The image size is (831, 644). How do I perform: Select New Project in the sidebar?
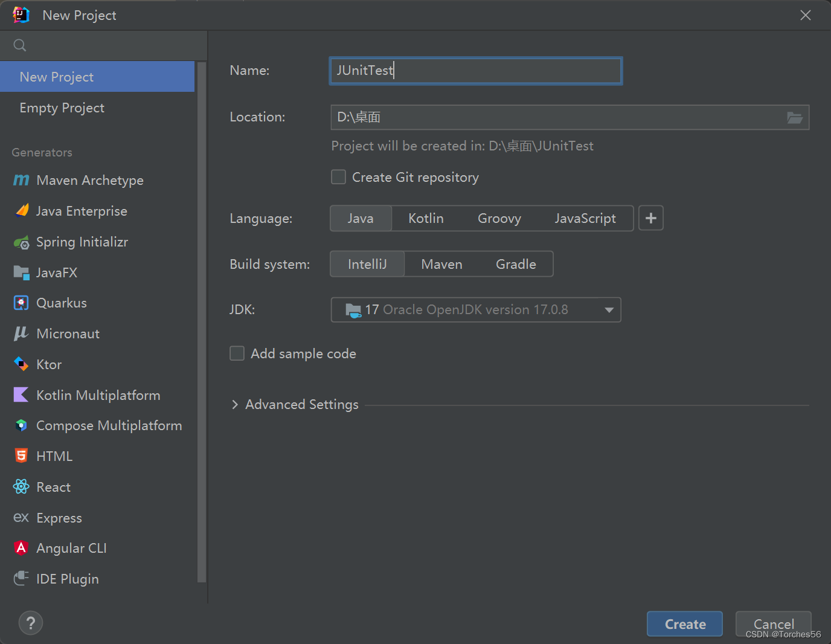coord(97,77)
